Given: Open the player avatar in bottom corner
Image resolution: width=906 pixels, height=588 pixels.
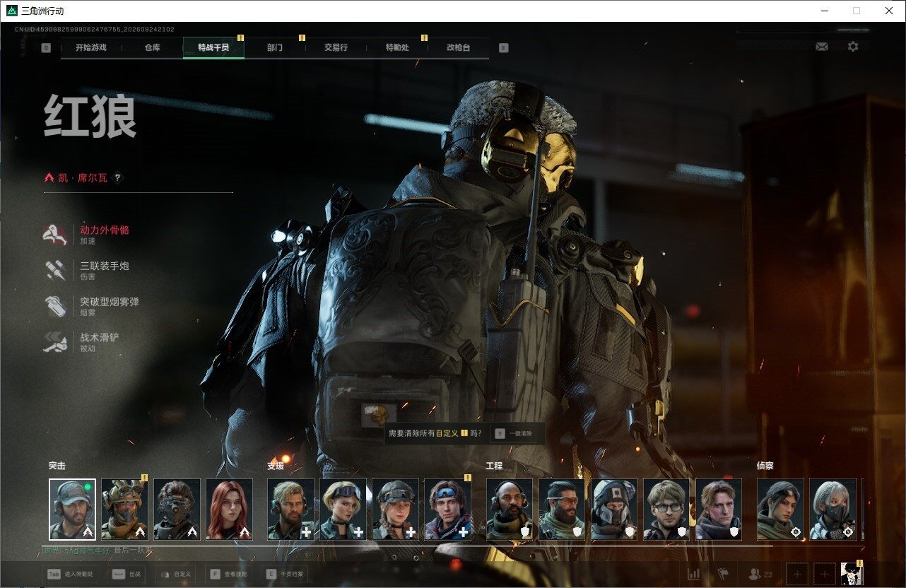Looking at the screenshot, I should 852,574.
